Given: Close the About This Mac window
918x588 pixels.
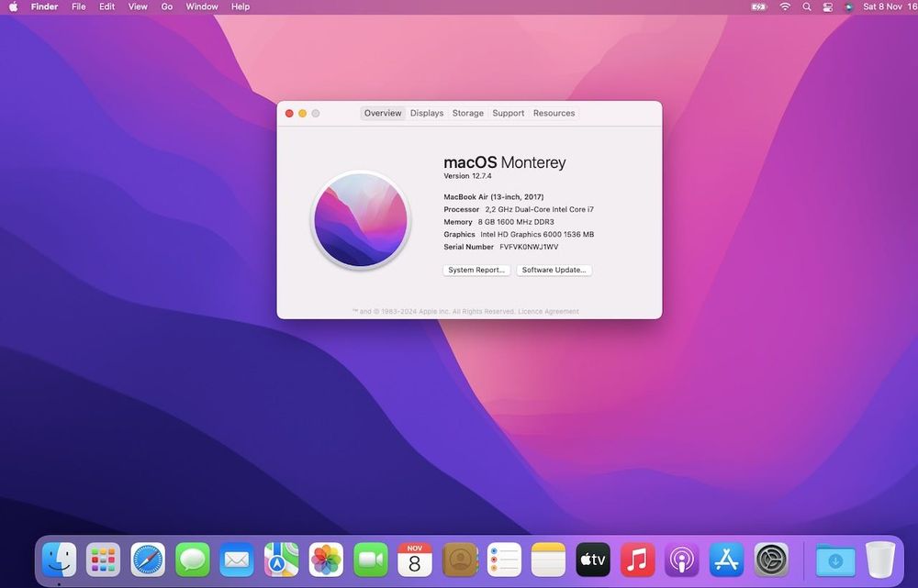Looking at the screenshot, I should [x=289, y=113].
